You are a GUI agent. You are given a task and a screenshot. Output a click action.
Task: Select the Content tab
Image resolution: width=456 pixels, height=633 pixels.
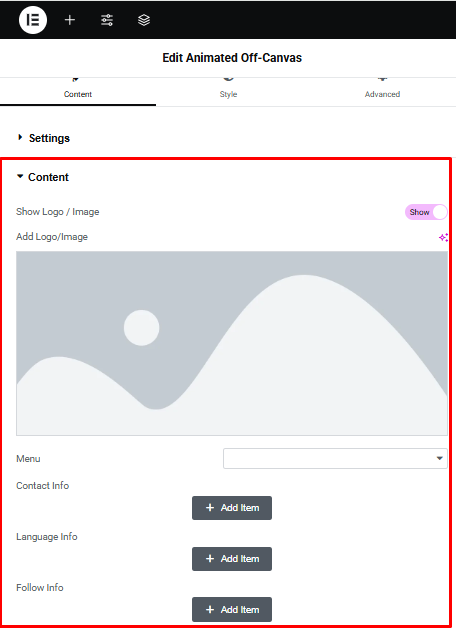78,92
